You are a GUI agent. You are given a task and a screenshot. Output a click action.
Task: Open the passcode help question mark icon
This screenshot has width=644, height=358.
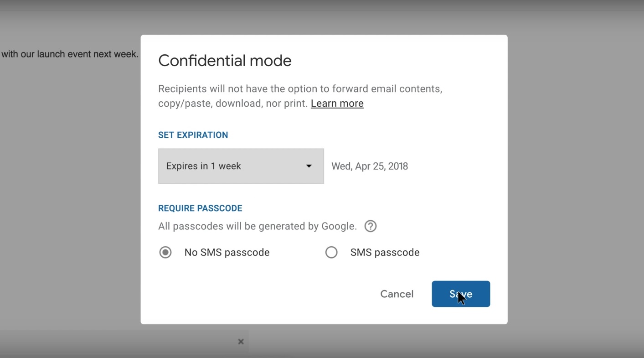click(371, 226)
